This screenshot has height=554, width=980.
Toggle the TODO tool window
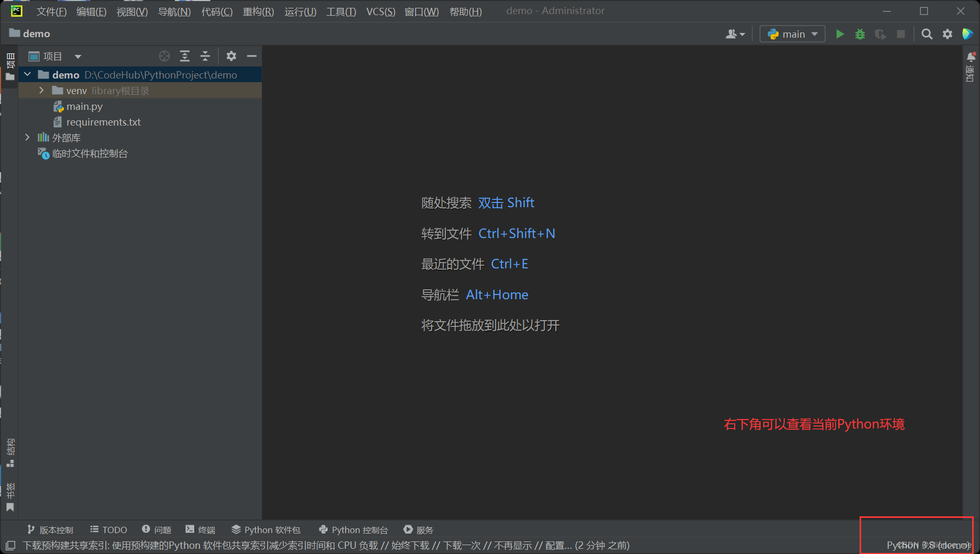point(108,529)
